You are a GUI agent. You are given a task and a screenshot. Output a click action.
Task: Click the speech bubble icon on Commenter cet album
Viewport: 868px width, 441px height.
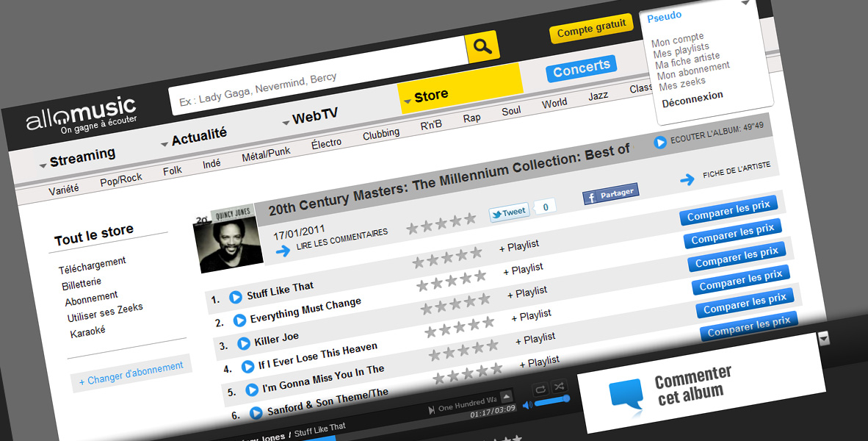click(626, 398)
